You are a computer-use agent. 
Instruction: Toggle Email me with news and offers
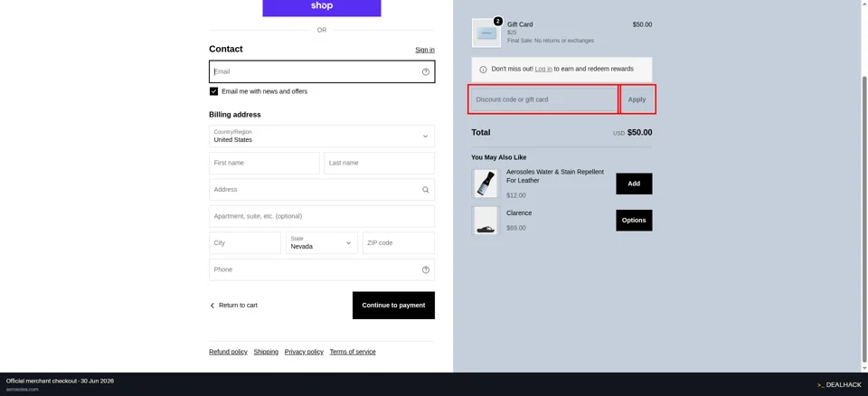pyautogui.click(x=213, y=91)
